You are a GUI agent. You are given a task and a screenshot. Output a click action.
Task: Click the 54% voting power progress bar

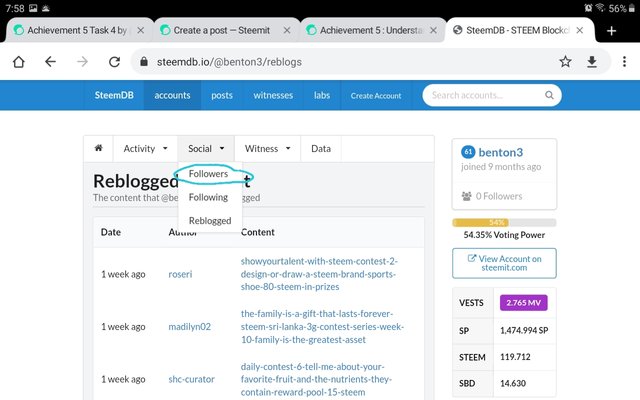coord(504,222)
